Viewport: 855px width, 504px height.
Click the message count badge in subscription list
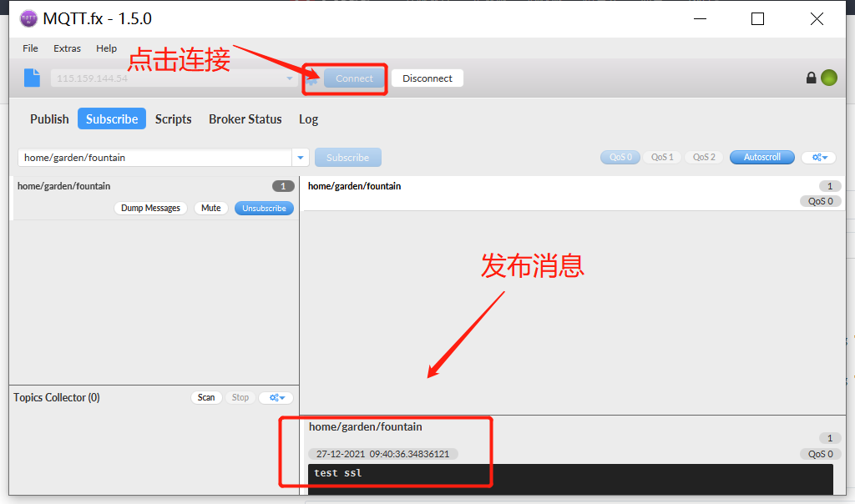point(283,186)
